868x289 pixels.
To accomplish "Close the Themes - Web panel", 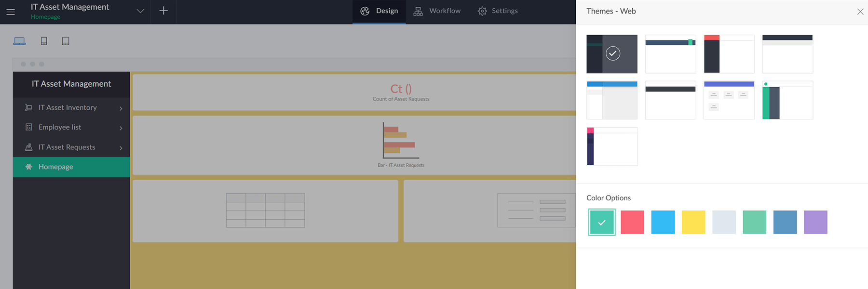I will 860,12.
